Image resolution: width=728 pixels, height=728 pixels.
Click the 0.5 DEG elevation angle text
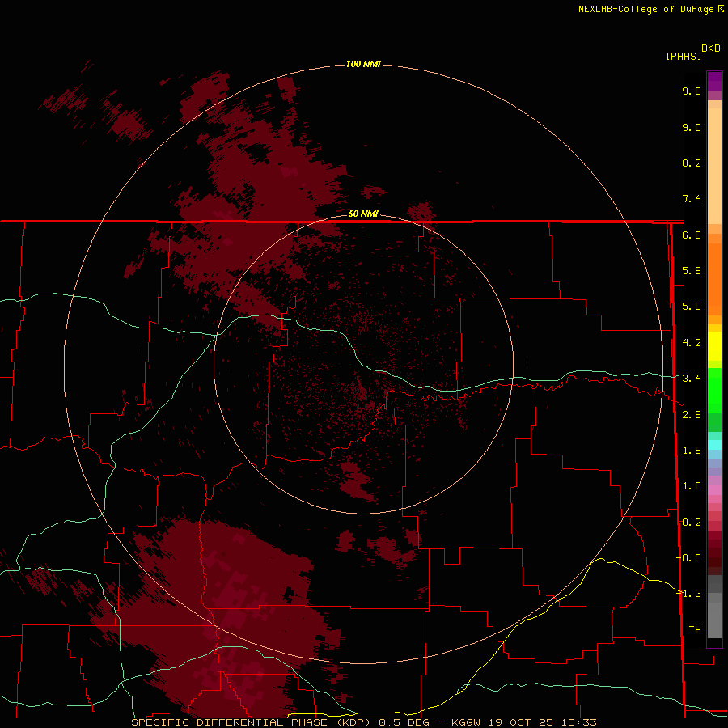point(404,722)
